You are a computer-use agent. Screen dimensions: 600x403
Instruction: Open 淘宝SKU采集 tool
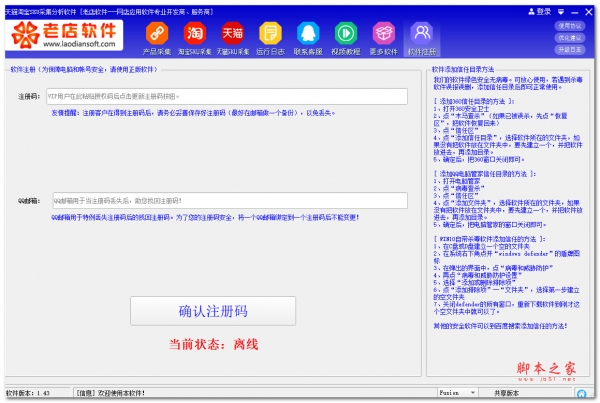195,38
